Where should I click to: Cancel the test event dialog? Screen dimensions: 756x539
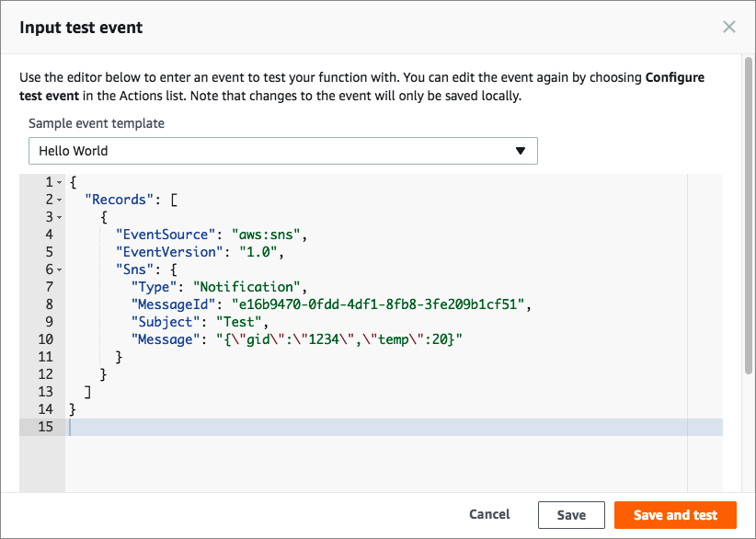[489, 515]
